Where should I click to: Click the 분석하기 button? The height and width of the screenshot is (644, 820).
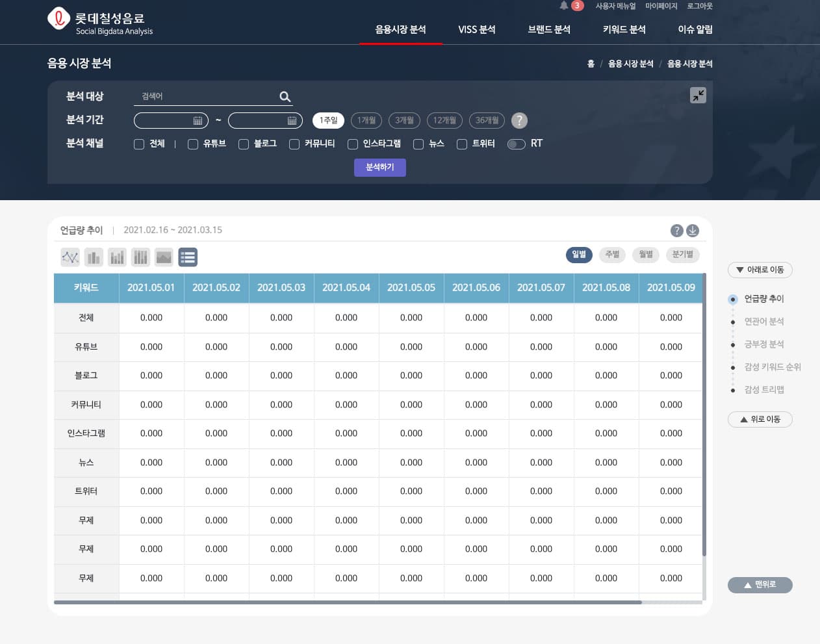(x=379, y=168)
